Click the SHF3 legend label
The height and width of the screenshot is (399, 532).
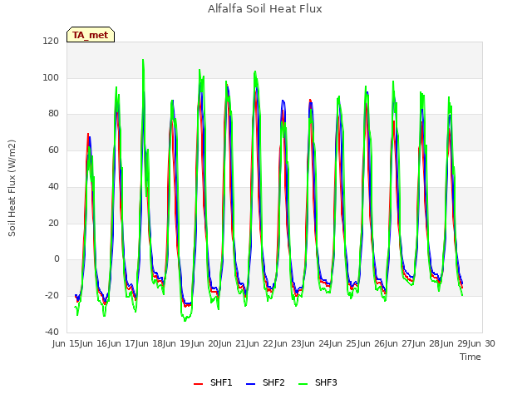pyautogui.click(x=326, y=382)
